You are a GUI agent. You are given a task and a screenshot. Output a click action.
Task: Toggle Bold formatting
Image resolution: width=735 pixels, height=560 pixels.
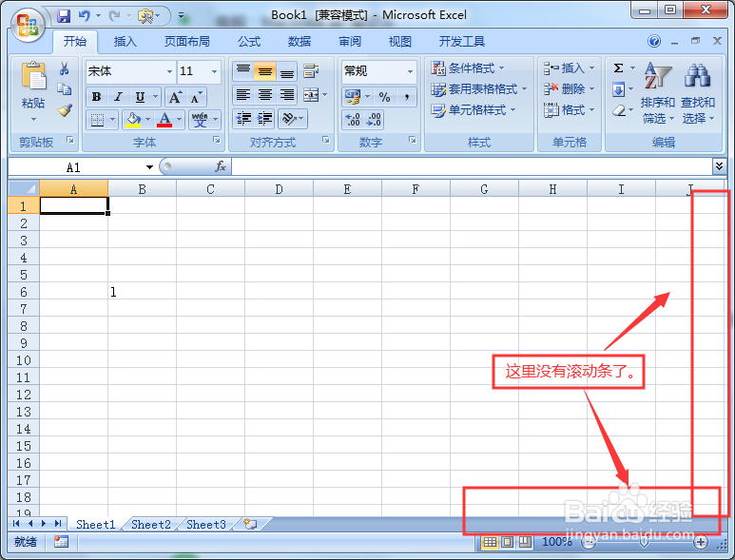point(97,97)
